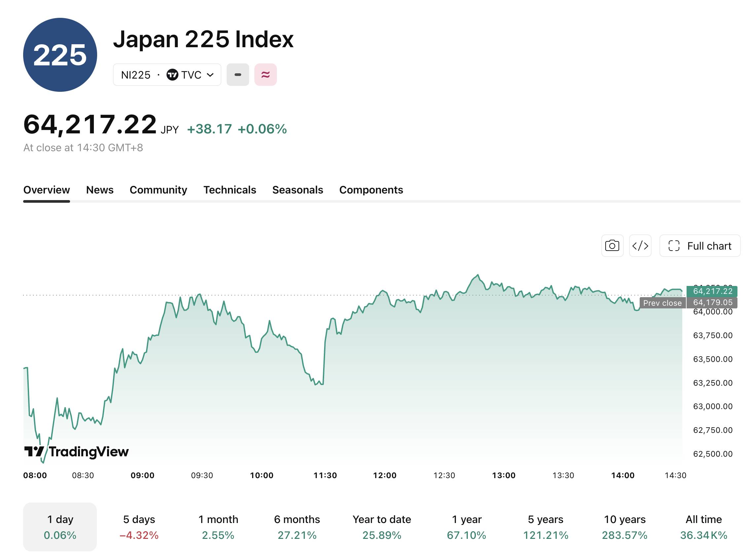Image resolution: width=752 pixels, height=560 pixels.
Task: Select the 1 day range
Action: click(60, 527)
